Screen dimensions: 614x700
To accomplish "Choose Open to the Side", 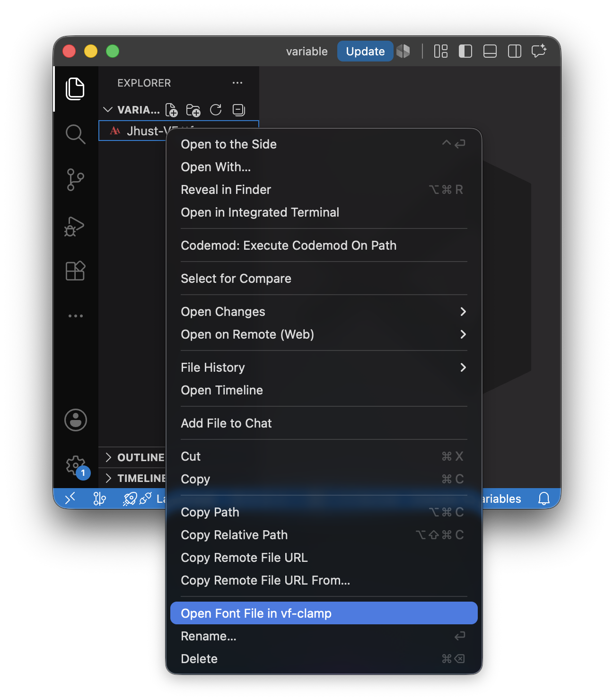I will coord(324,144).
